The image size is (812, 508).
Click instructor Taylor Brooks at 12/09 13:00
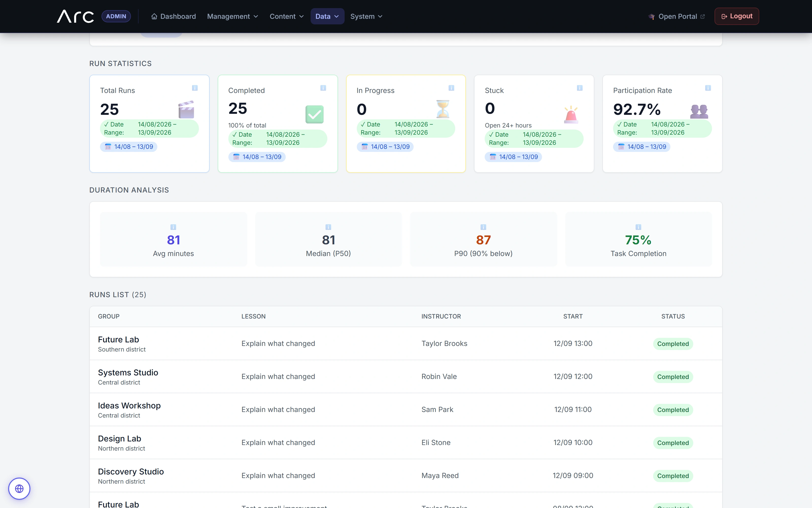(x=444, y=343)
